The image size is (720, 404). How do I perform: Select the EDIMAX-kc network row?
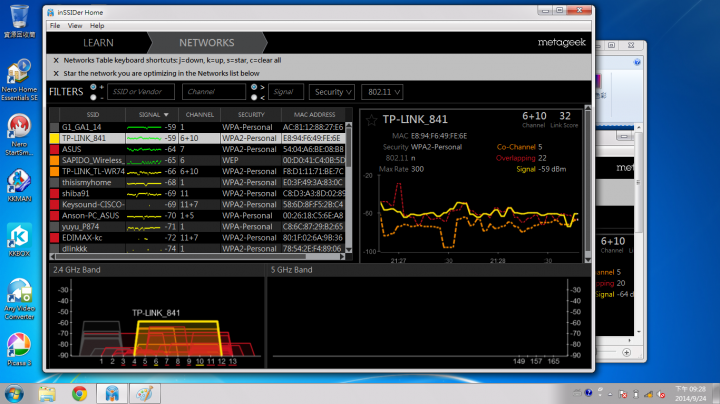[x=197, y=237]
